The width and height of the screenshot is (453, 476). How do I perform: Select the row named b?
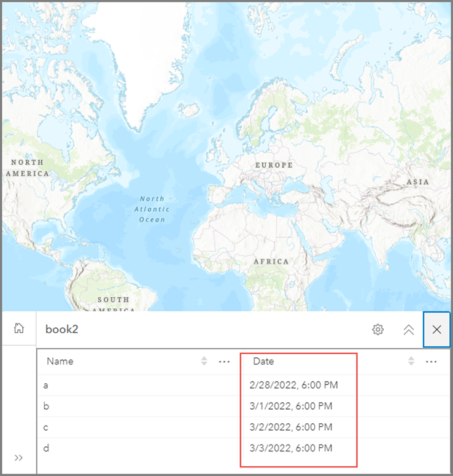pos(243,406)
